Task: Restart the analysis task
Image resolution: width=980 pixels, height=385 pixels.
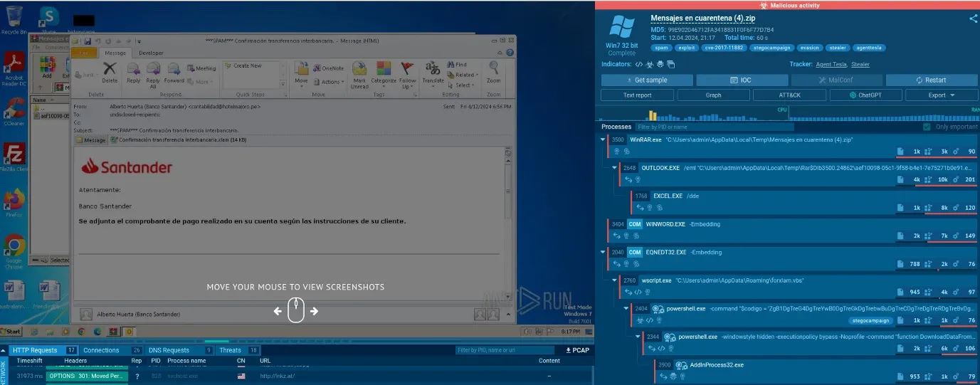Action: [931, 80]
